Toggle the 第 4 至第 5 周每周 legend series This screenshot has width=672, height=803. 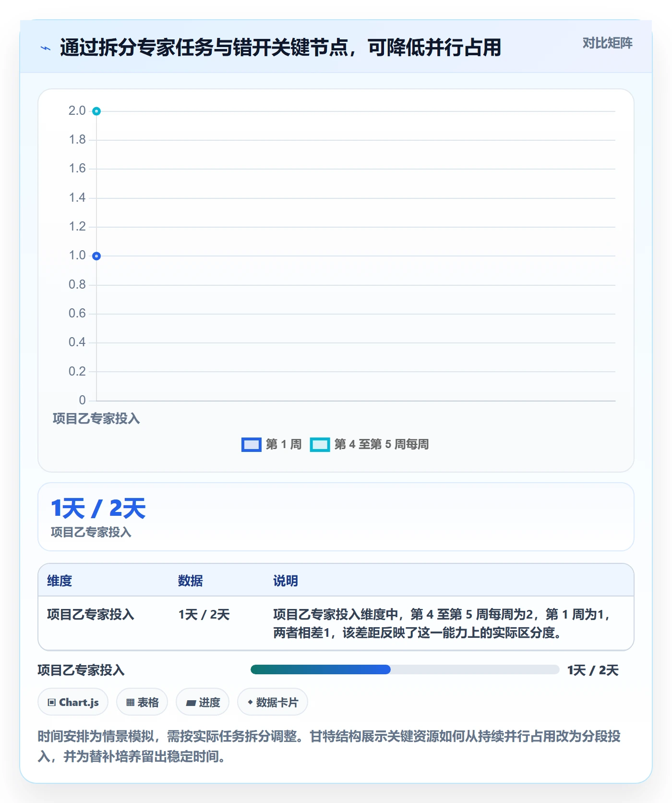pyautogui.click(x=369, y=444)
